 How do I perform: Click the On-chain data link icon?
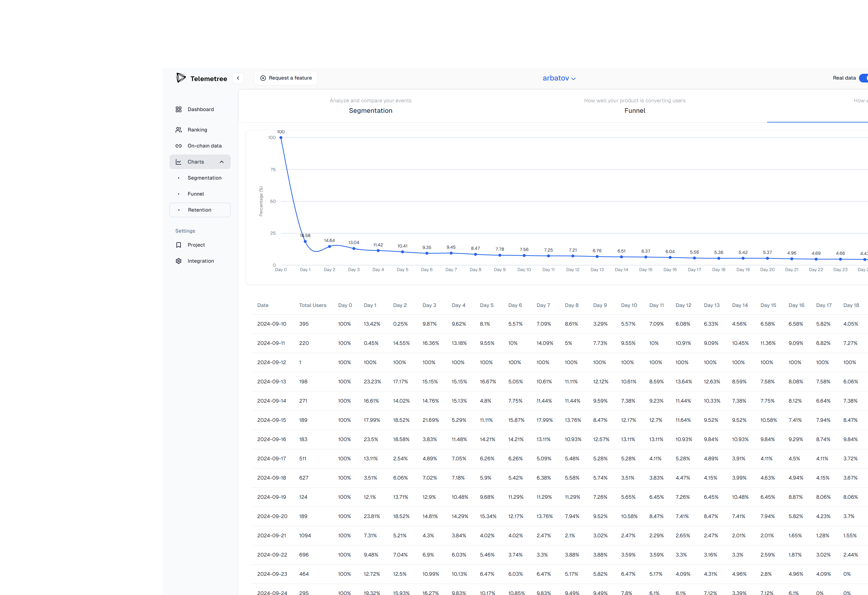(178, 145)
